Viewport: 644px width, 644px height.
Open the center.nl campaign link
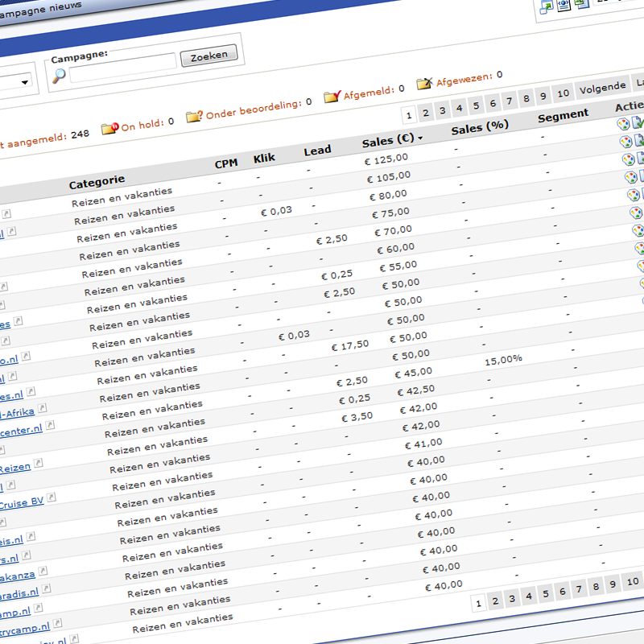click(x=21, y=431)
